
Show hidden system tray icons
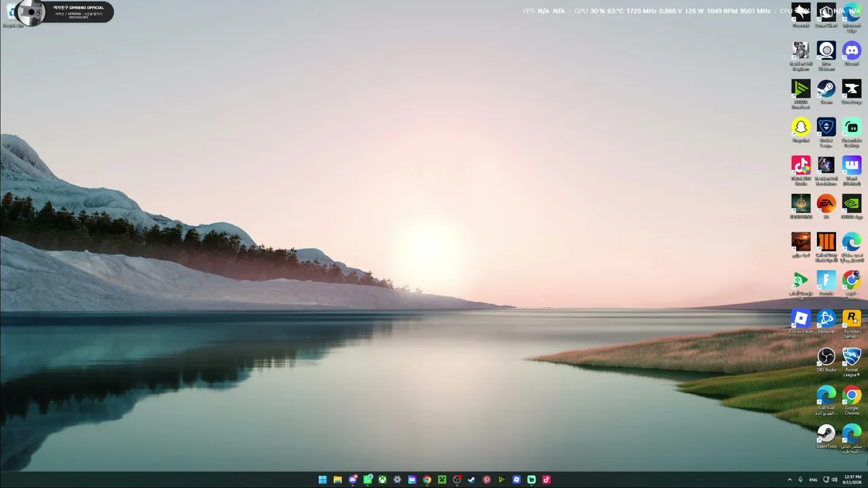point(789,480)
